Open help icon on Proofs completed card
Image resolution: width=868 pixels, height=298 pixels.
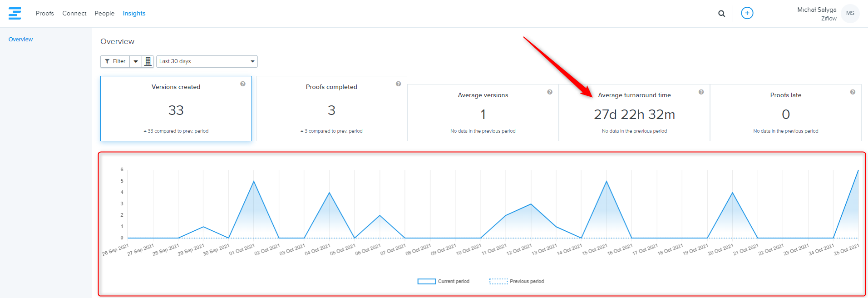[x=398, y=84]
